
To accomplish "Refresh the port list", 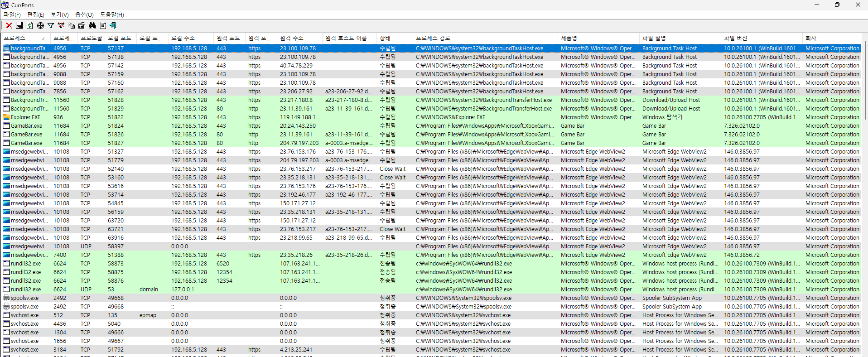I will 29,25.
